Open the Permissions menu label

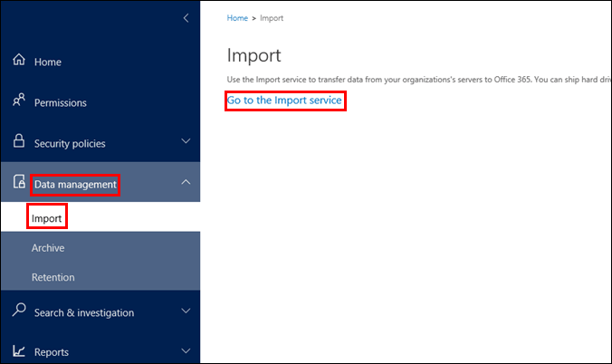[61, 103]
